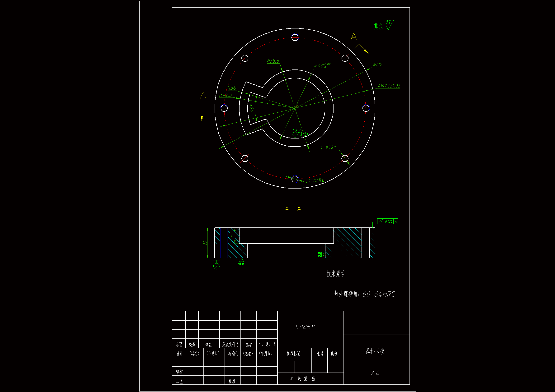The width and height of the screenshot is (555, 392).
Task: Select the 23 thickness dimension in section view
Action: pos(205,243)
